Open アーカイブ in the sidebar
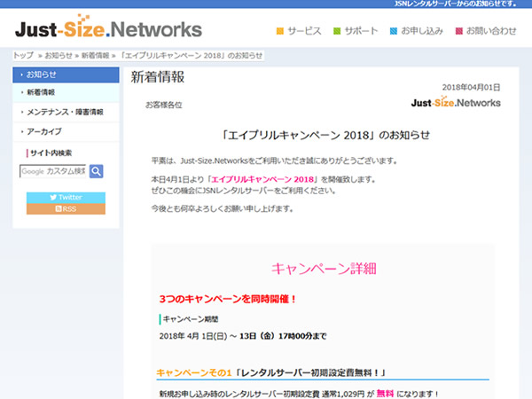This screenshot has height=399, width=532. [x=66, y=131]
